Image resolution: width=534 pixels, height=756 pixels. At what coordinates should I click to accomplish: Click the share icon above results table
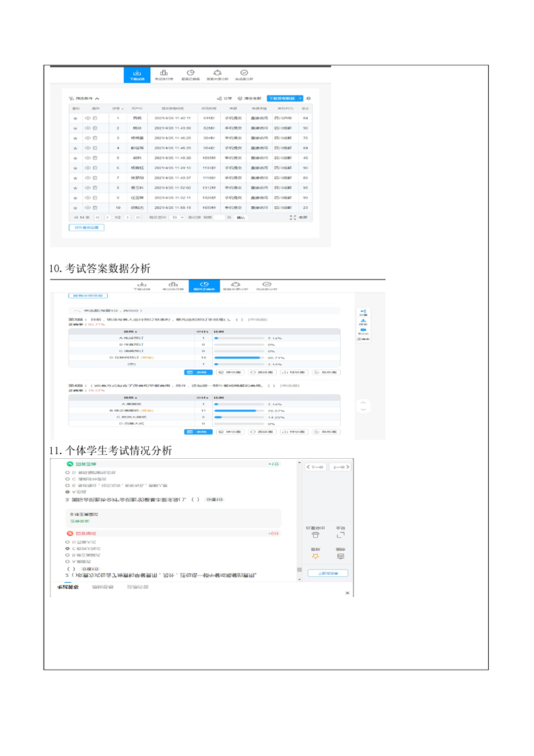point(220,98)
